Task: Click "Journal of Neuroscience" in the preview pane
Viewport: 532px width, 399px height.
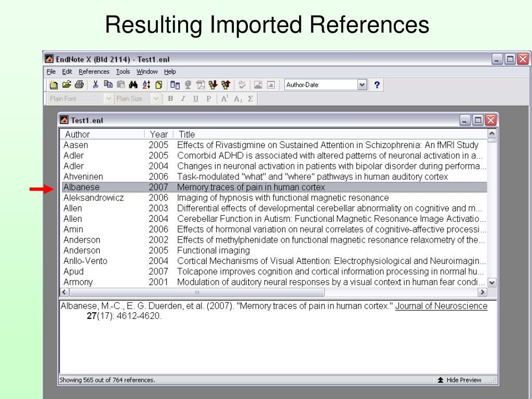Action: pos(441,306)
